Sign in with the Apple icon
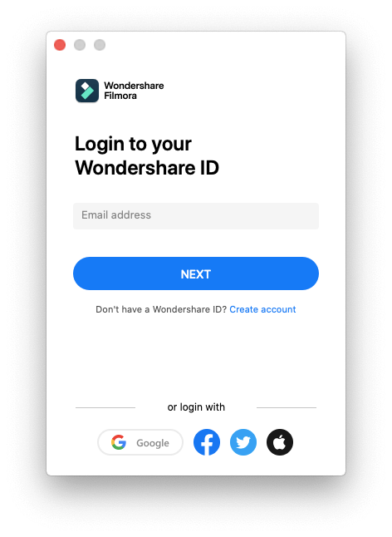 (x=280, y=442)
